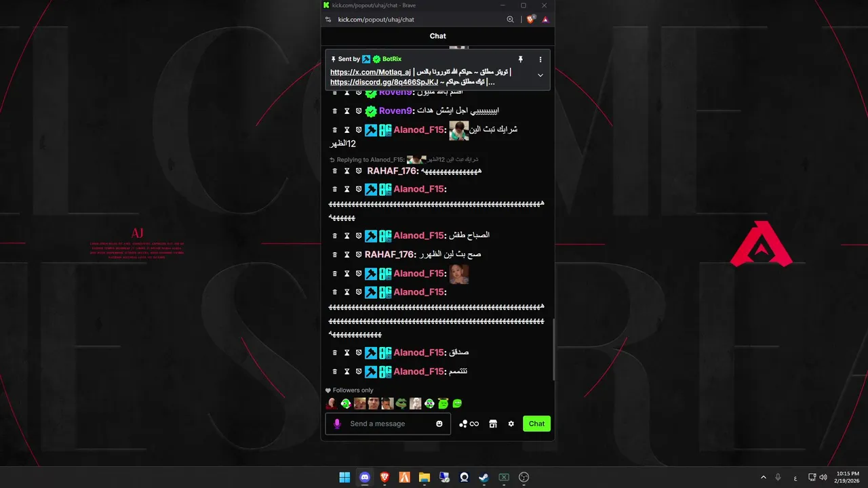Click hourglass timeout on 'تتتممم' message
This screenshot has width=868, height=488.
pyautogui.click(x=347, y=371)
